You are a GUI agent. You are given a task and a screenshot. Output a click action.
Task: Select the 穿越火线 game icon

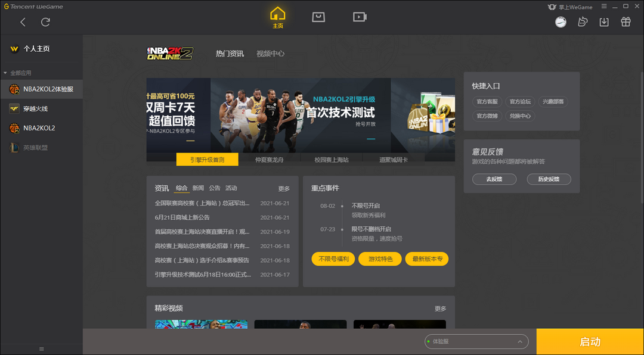[x=14, y=109]
